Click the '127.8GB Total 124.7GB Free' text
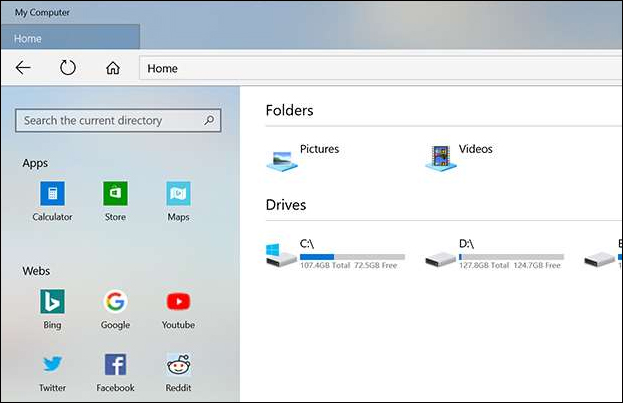 (510, 265)
